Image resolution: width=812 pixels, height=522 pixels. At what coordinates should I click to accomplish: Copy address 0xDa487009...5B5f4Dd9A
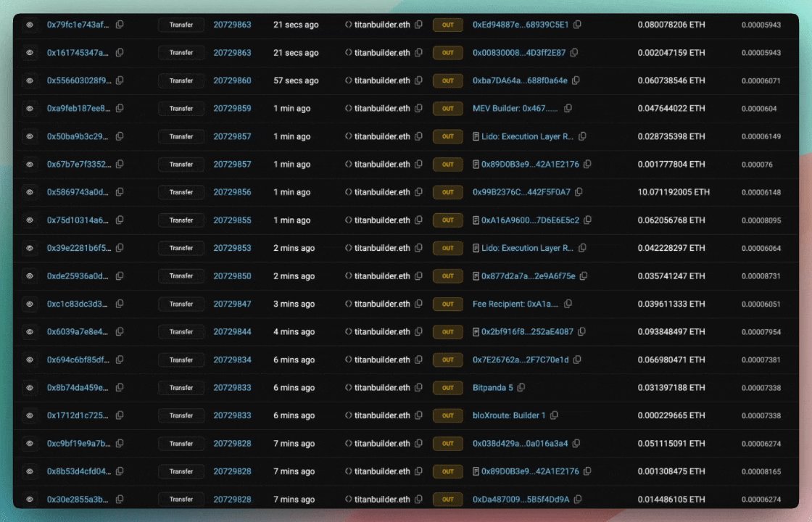(x=578, y=500)
